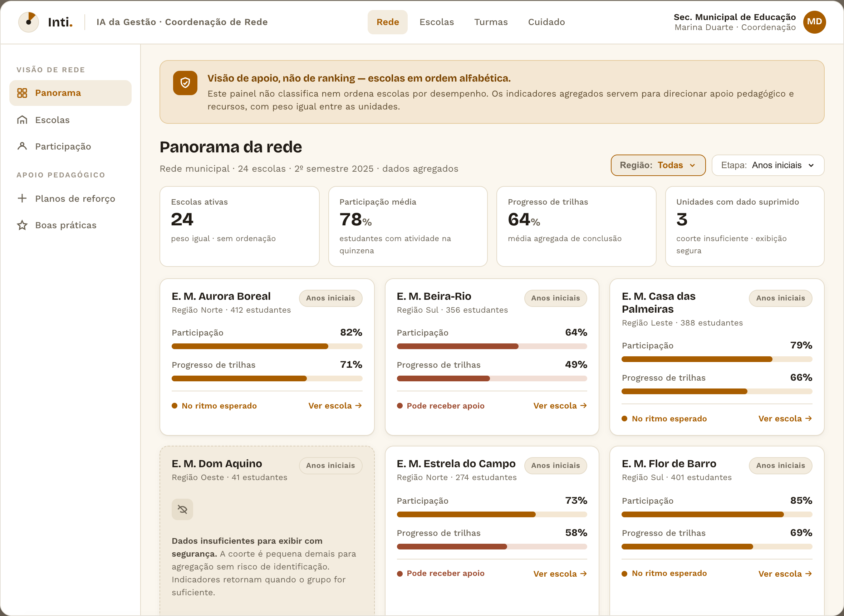
Task: Click the Participação média 78% card
Action: coord(408,226)
